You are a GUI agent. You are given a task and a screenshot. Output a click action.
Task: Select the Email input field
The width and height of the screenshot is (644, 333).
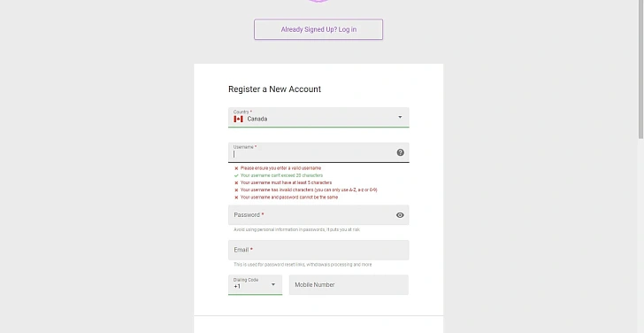318,250
